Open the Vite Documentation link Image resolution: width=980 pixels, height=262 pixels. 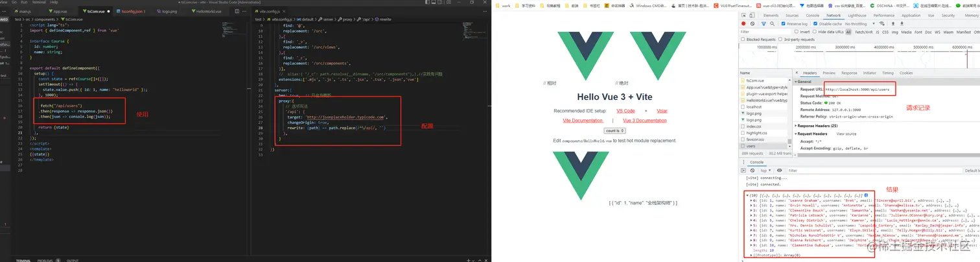583,121
